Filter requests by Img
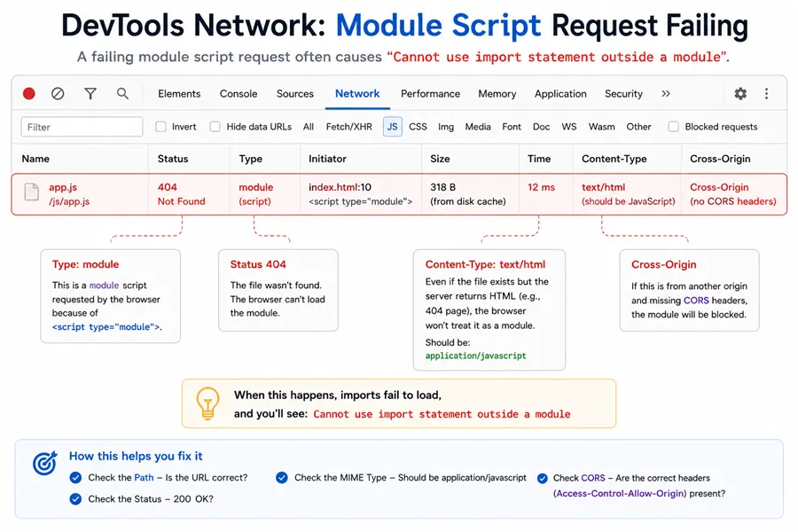Image resolution: width=798 pixels, height=532 pixels. tap(446, 127)
